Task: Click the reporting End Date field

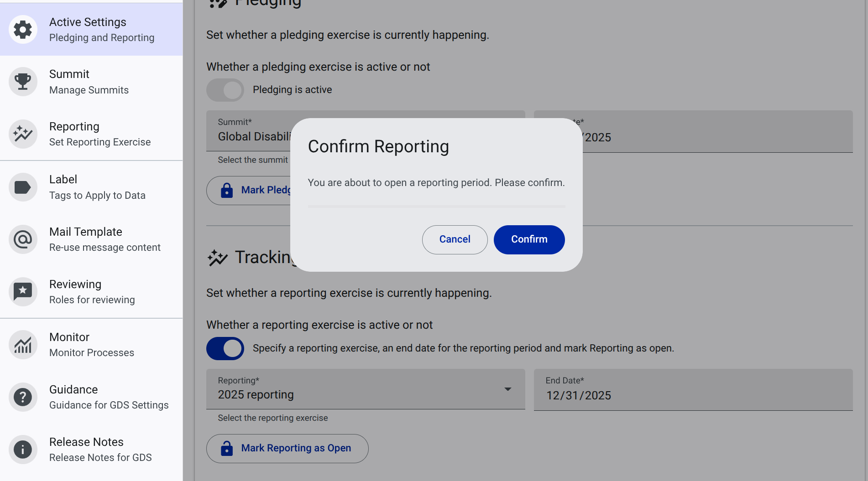Action: pyautogui.click(x=693, y=390)
